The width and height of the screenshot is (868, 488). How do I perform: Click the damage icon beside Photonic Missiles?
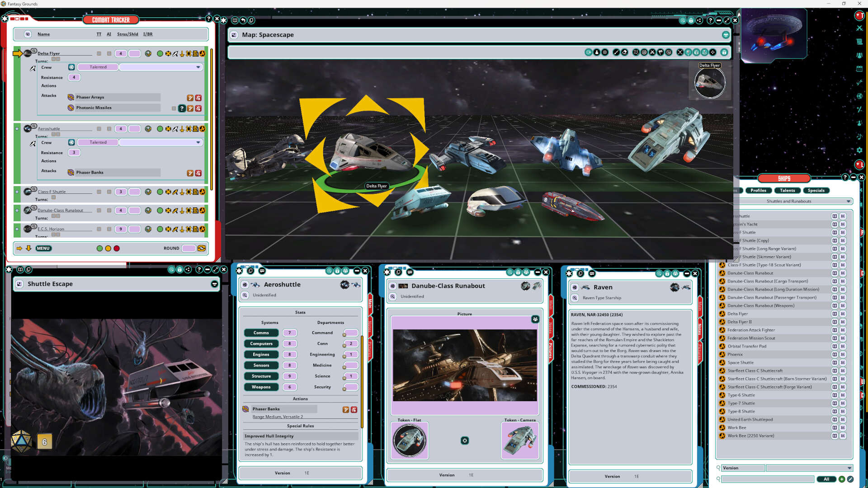point(198,108)
